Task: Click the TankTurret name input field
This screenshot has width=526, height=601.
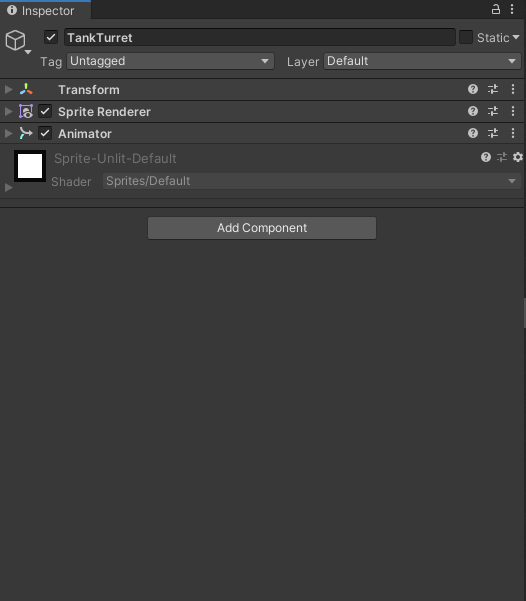Action: point(260,38)
